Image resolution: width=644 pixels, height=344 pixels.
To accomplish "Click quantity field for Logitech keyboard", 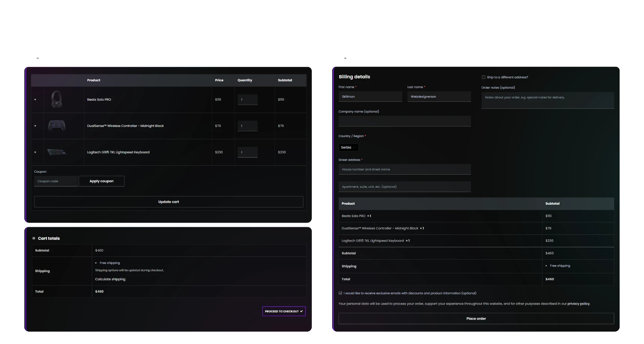I will 247,152.
